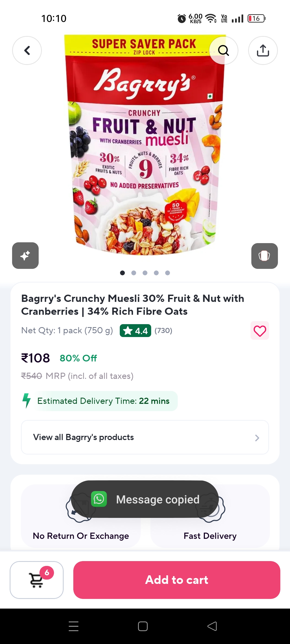Open the search magnifier icon
This screenshot has width=290, height=644.
pos(223,50)
